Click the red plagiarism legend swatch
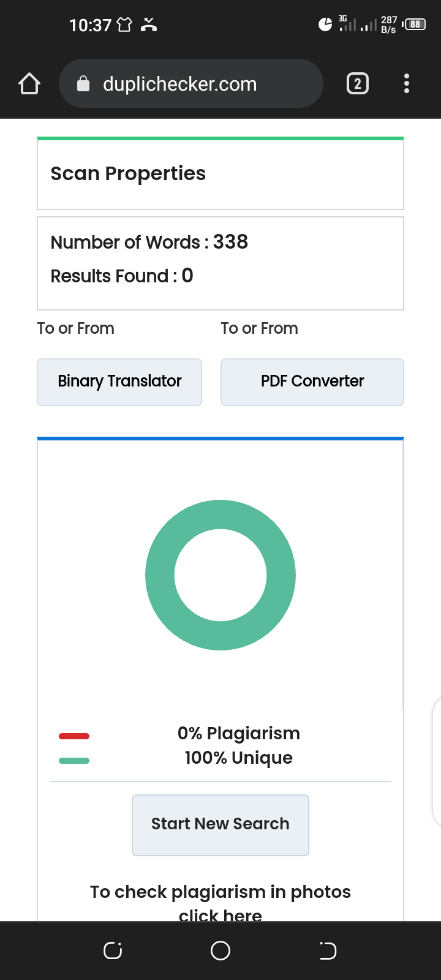 [74, 736]
